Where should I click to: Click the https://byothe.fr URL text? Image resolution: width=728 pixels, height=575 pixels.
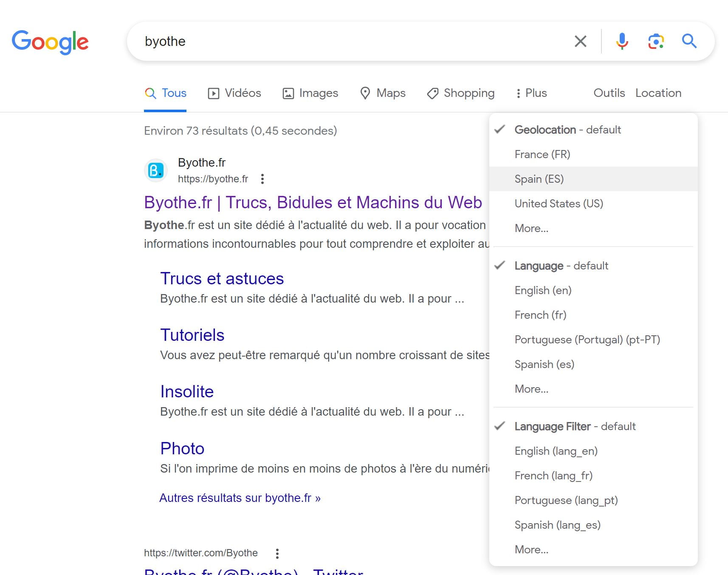point(213,179)
